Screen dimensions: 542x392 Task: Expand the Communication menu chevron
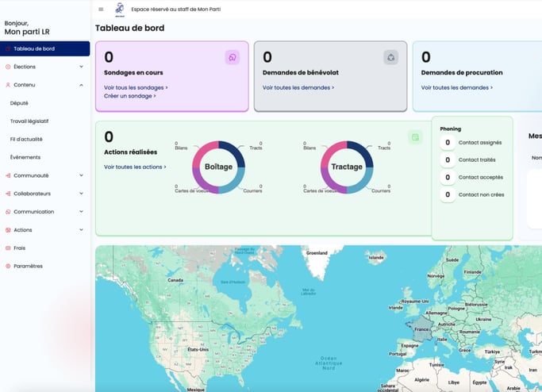[x=81, y=212]
